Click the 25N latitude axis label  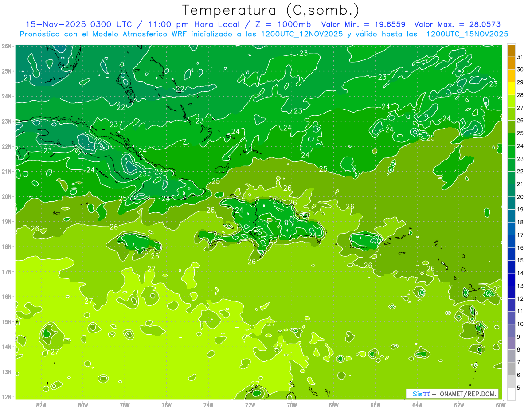[x=7, y=71]
